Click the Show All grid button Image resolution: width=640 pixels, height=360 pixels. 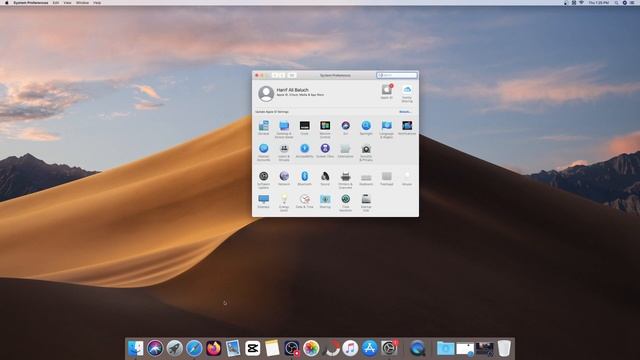(292, 75)
